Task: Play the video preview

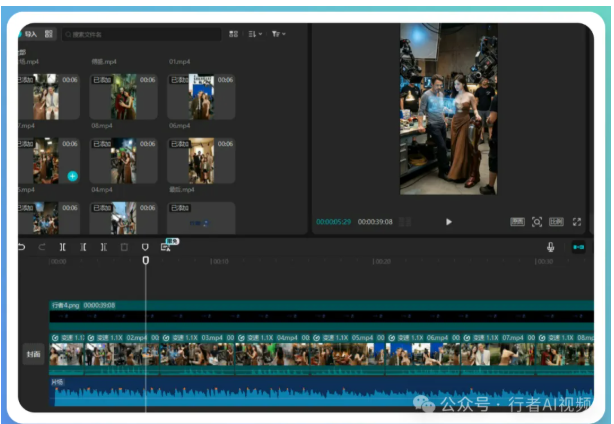Action: (449, 222)
